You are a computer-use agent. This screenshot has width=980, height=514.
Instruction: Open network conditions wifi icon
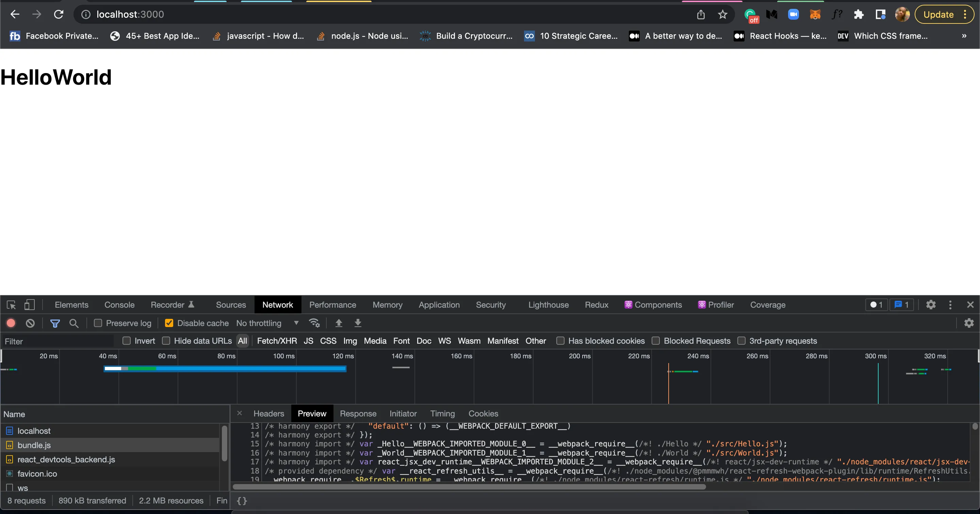(x=314, y=323)
